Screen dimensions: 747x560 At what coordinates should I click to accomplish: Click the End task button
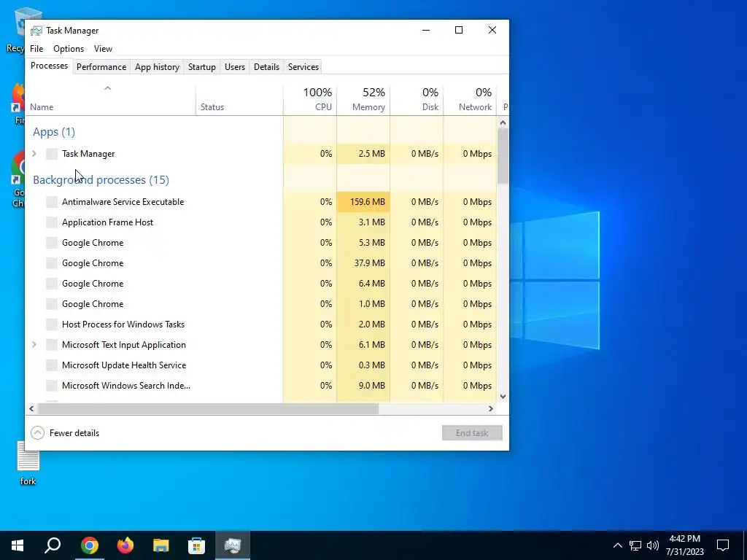472,433
